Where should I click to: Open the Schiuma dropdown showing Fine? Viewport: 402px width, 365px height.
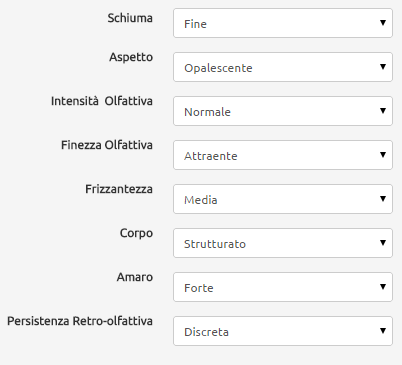click(283, 23)
